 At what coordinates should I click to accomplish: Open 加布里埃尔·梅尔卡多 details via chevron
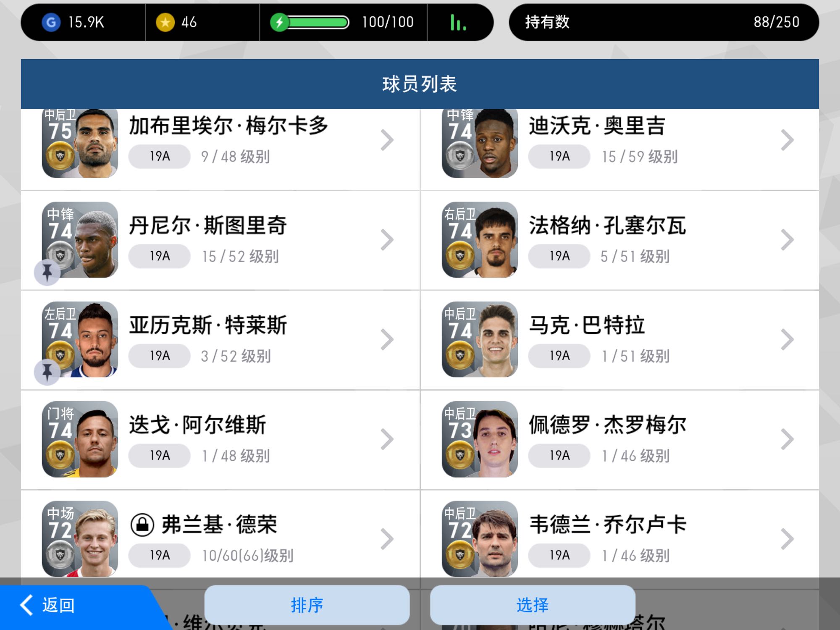387,140
